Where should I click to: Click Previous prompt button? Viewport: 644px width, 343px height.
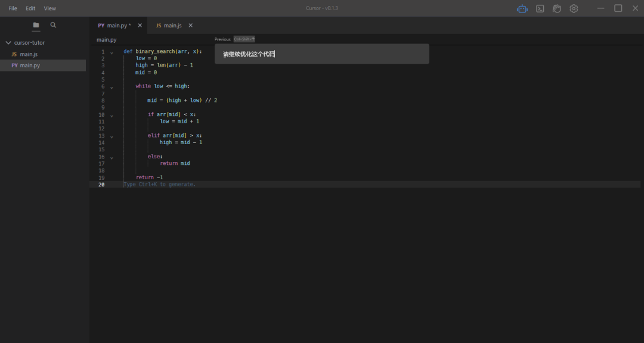(x=222, y=39)
